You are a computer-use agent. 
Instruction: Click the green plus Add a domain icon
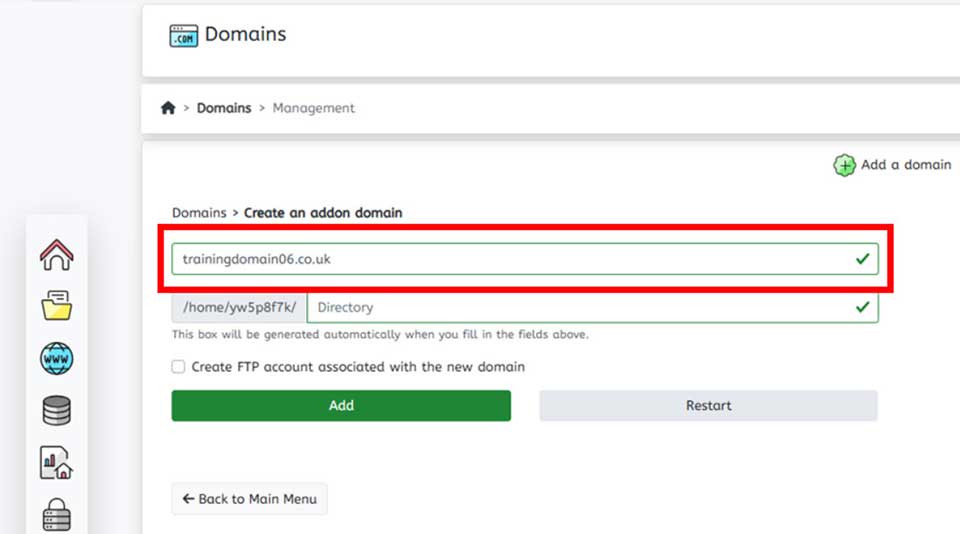tap(844, 165)
